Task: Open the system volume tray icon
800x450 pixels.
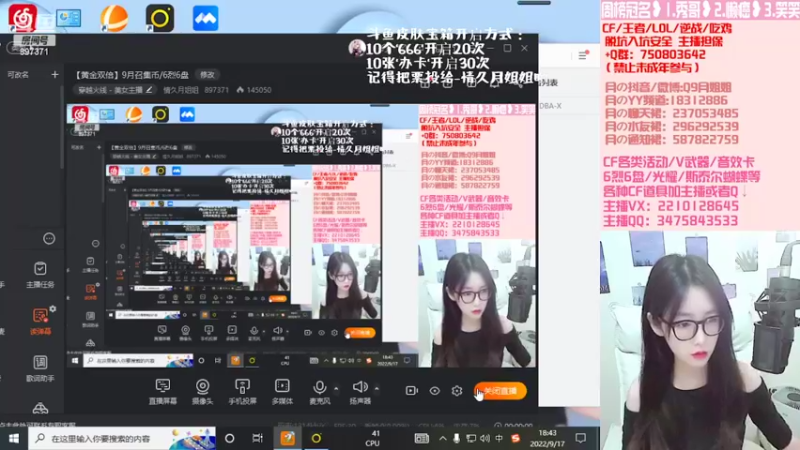Action: tap(485, 438)
